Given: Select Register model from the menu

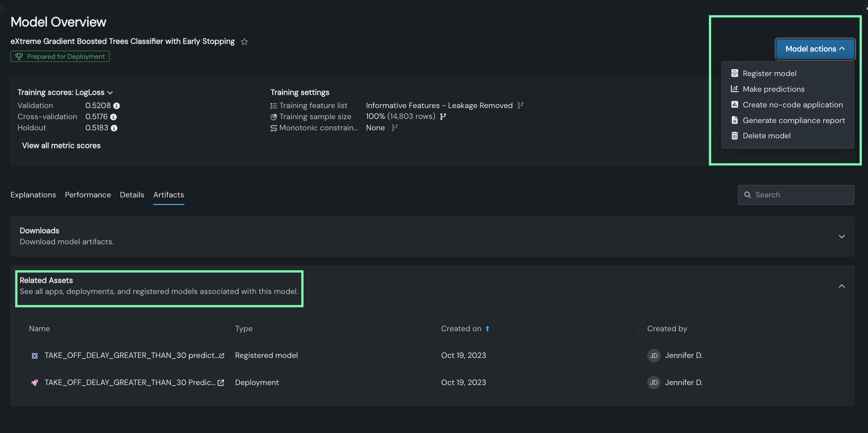Looking at the screenshot, I should (x=769, y=74).
